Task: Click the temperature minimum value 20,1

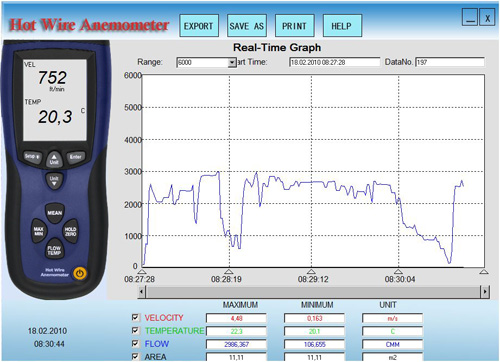Action: click(x=314, y=331)
